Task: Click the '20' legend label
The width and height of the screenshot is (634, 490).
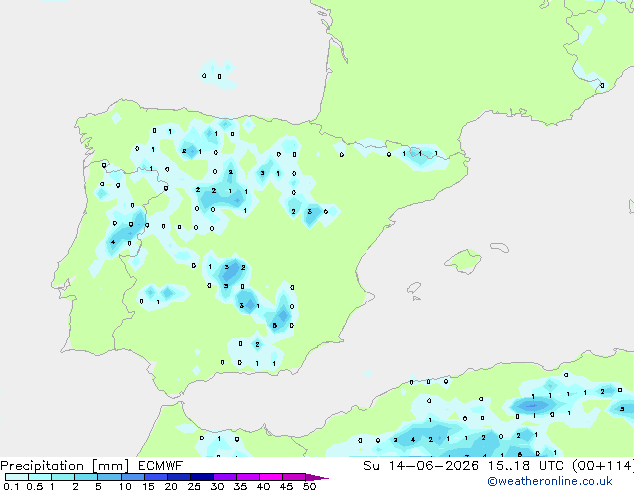Action: pos(171,486)
